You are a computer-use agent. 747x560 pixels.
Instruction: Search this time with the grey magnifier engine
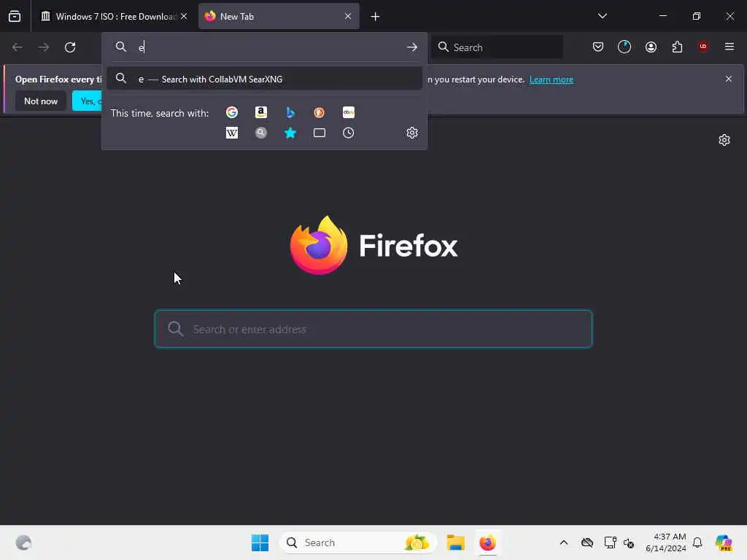click(261, 133)
